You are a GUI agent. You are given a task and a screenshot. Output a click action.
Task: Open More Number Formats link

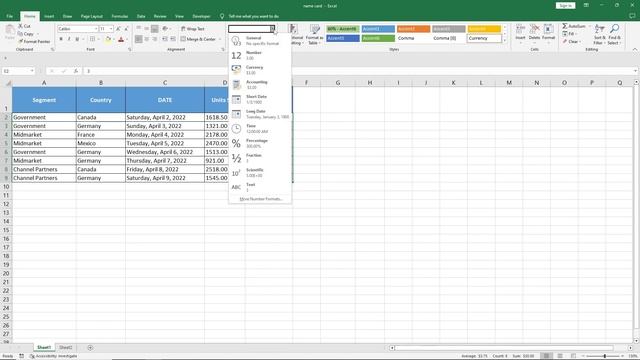coord(260,199)
